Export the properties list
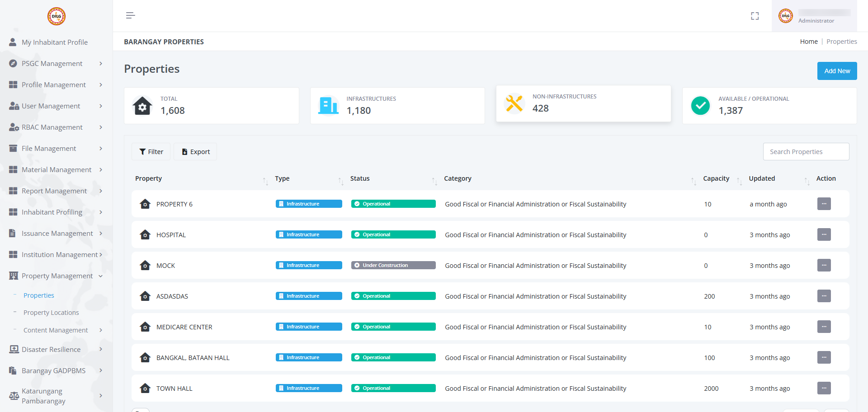 [x=195, y=152]
